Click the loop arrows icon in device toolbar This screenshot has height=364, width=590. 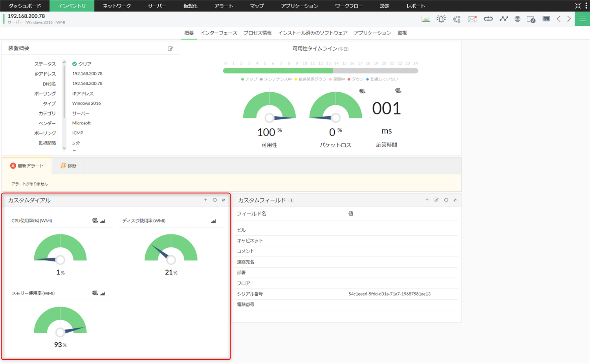pyautogui.click(x=488, y=19)
